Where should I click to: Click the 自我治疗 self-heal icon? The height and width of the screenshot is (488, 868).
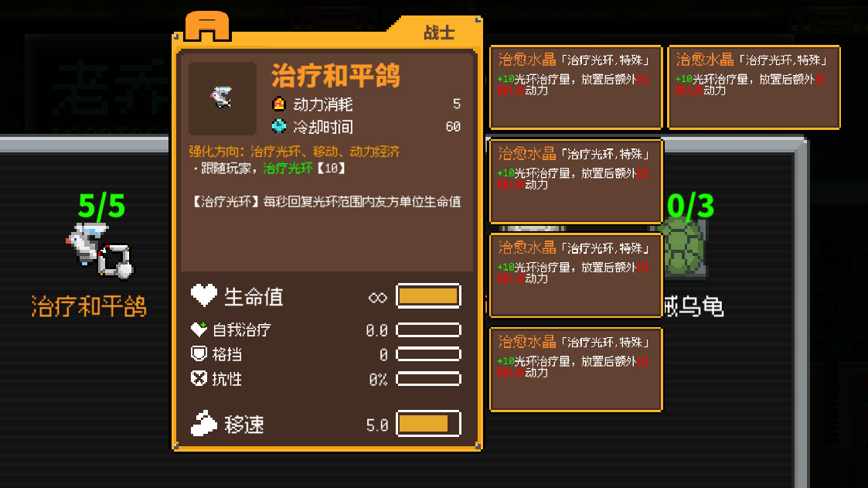point(199,329)
